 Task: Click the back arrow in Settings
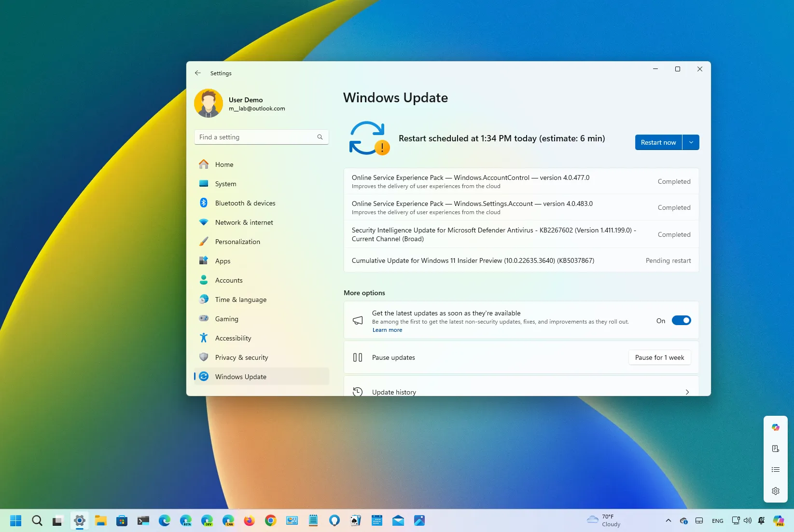coord(198,73)
